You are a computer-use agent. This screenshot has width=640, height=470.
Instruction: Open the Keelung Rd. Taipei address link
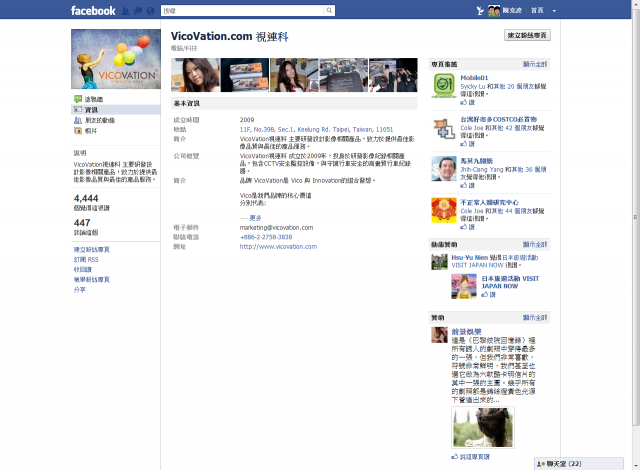click(316, 129)
